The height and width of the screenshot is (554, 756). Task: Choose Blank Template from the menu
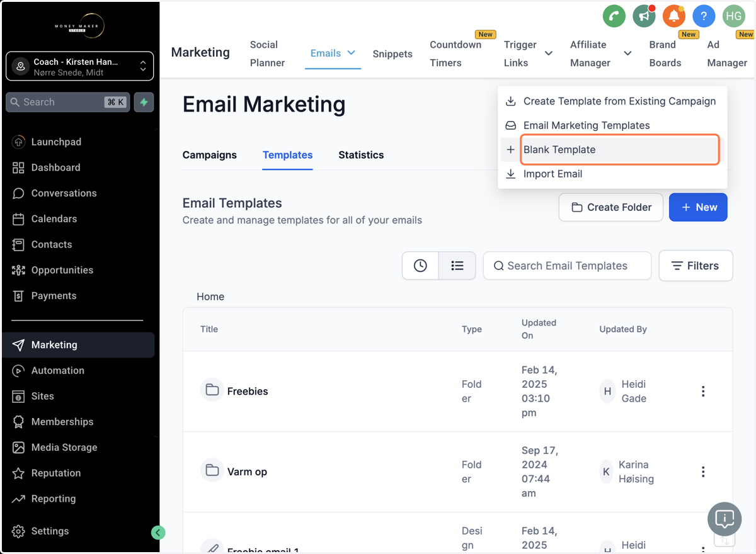tap(612, 150)
